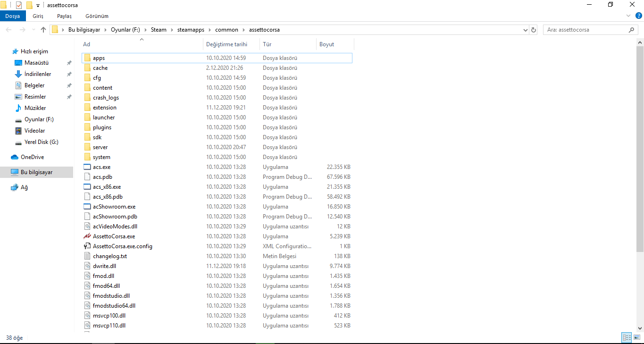Screen dimensions: 644x344
Task: Click the film icon for Videolar
Action: click(18, 131)
